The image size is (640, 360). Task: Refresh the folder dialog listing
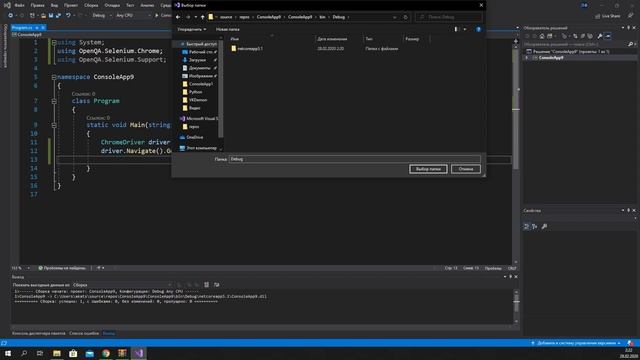point(405,17)
